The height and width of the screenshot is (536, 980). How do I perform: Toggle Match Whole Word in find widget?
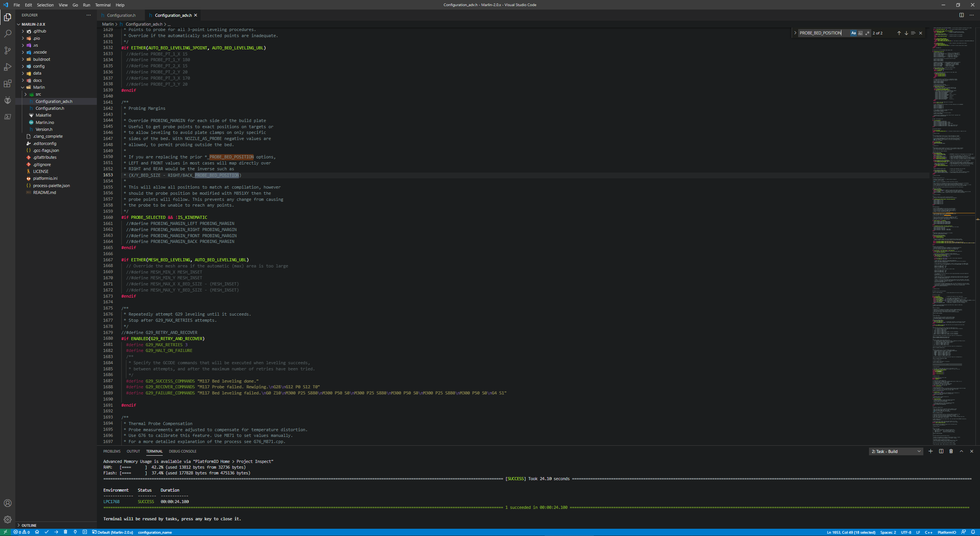[x=860, y=33]
